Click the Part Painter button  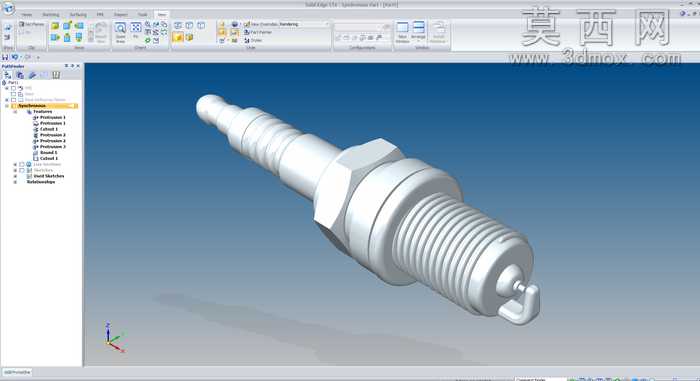coord(258,32)
